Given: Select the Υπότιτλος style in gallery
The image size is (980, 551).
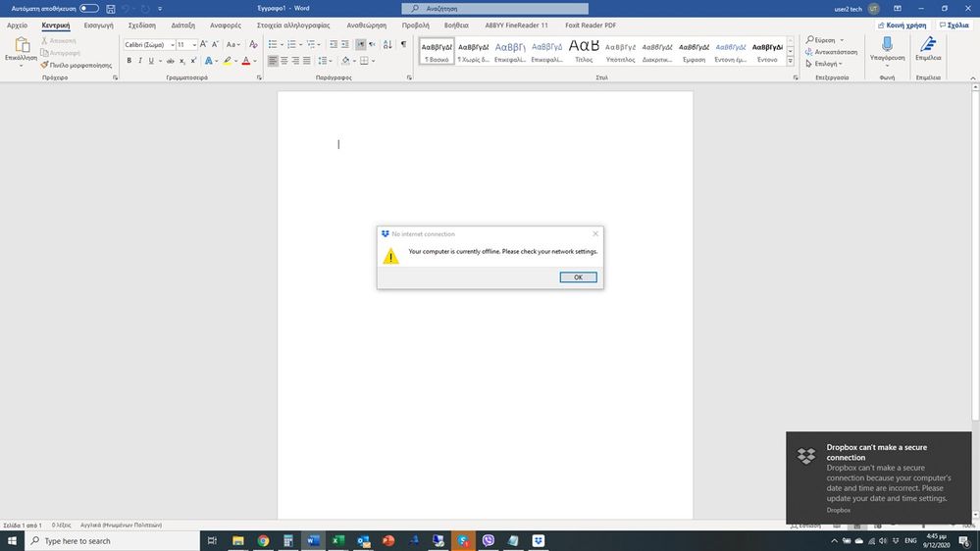Looking at the screenshot, I should tap(620, 51).
